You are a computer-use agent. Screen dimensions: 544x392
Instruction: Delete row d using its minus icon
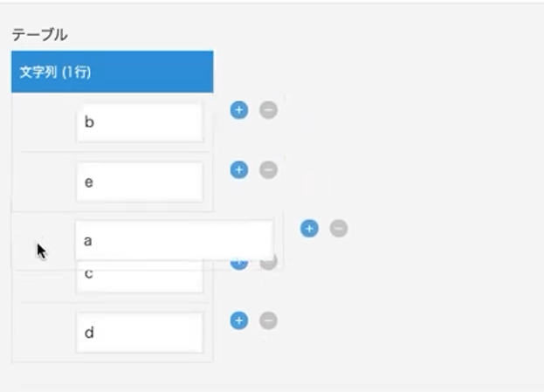point(269,320)
